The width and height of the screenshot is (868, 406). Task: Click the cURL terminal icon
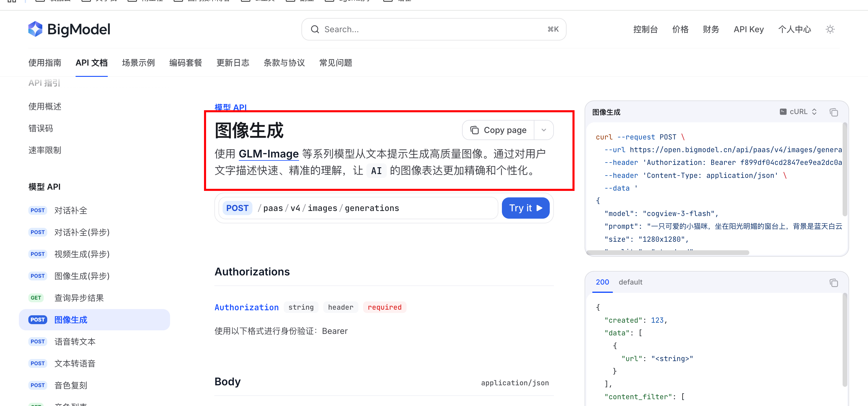[783, 112]
